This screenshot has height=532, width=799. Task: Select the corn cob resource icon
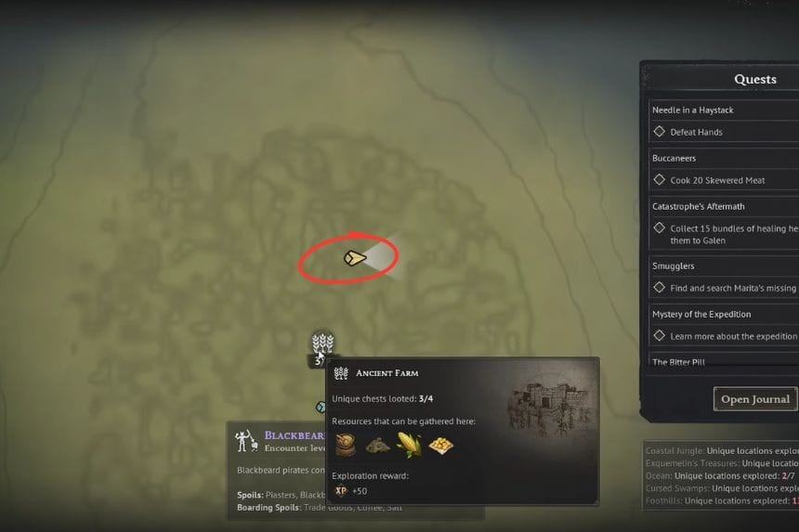pos(409,445)
